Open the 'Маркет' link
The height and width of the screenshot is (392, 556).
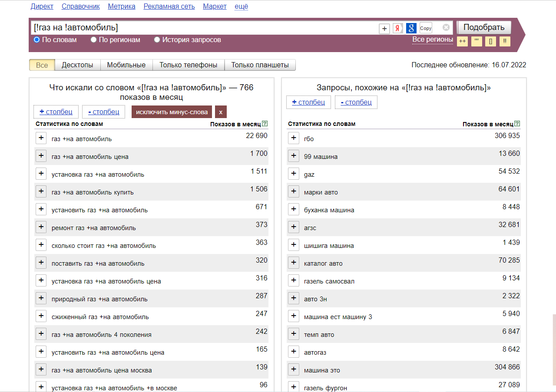[215, 6]
